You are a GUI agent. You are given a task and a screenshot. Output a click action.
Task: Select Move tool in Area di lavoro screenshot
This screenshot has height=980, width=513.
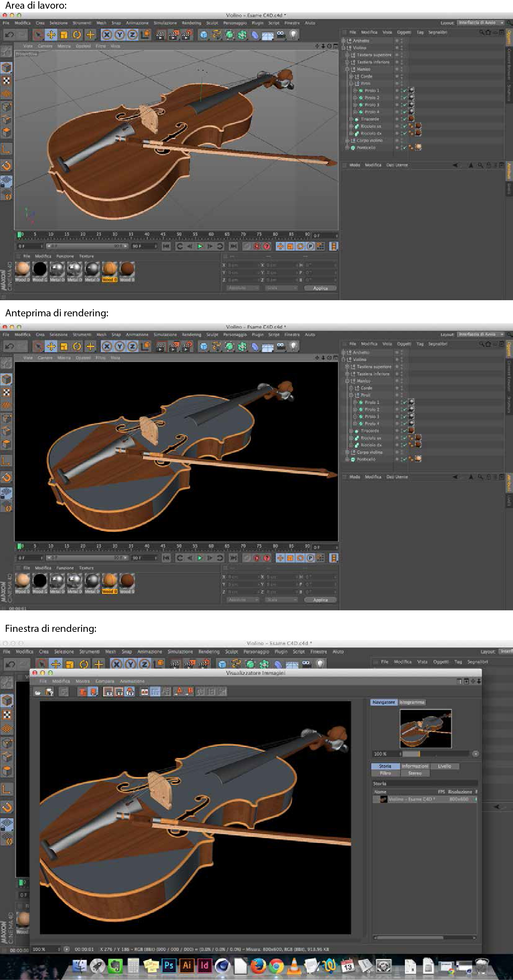51,35
